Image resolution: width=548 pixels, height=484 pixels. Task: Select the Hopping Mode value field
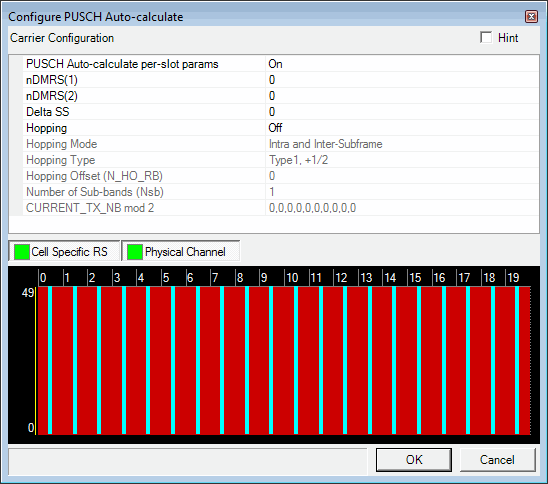[402, 144]
